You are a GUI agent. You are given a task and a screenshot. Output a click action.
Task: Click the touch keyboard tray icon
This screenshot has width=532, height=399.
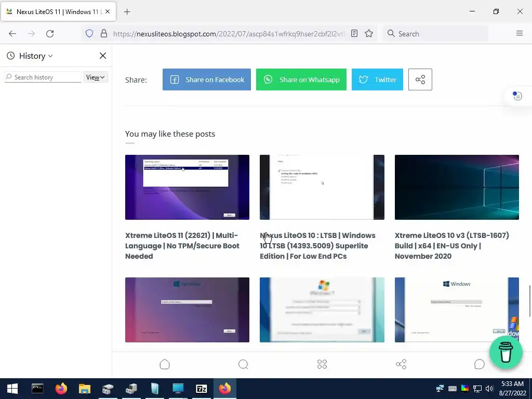[453, 389]
